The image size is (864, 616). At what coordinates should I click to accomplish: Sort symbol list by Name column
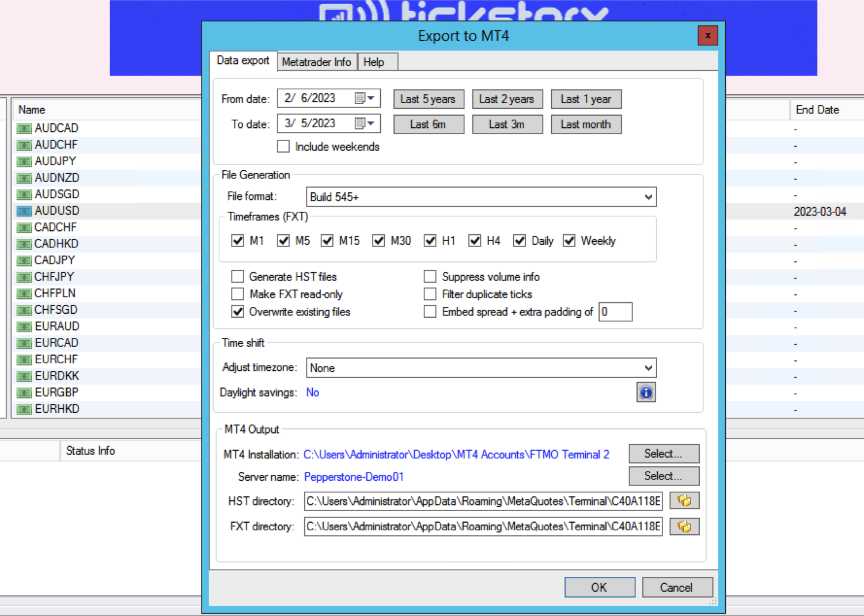coord(107,109)
